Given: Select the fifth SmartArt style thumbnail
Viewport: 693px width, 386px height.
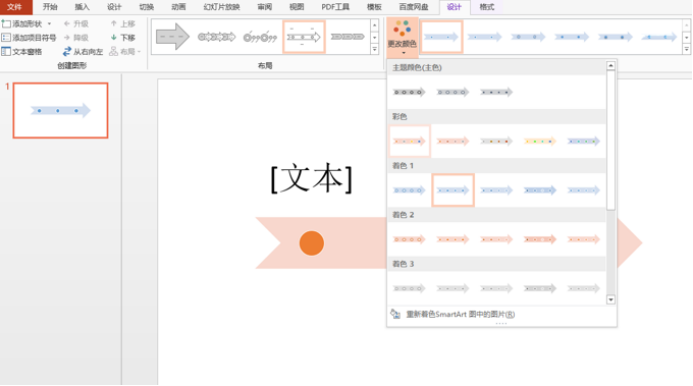Looking at the screenshot, I should coord(615,37).
